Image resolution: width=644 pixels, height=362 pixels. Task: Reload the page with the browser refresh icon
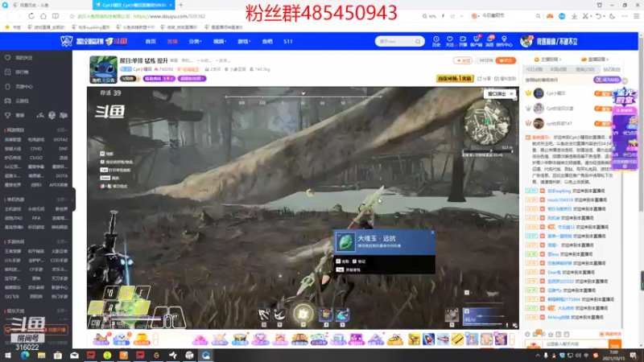click(31, 16)
